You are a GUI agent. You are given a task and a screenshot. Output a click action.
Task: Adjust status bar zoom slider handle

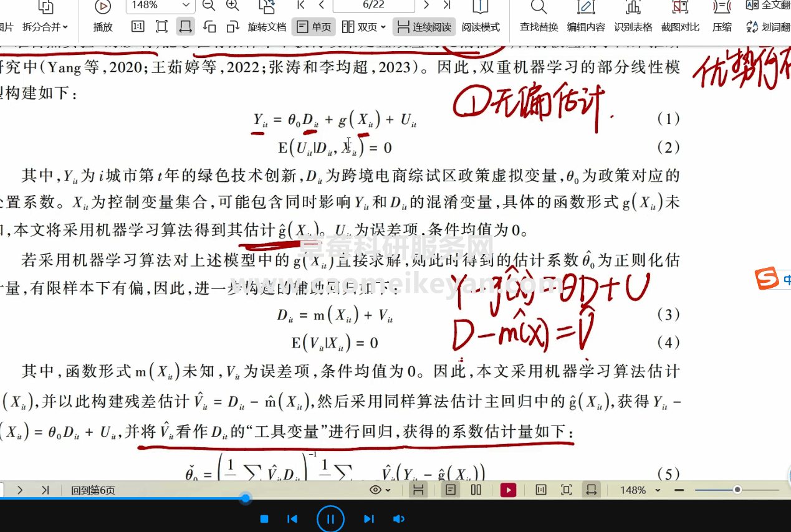coord(737,490)
